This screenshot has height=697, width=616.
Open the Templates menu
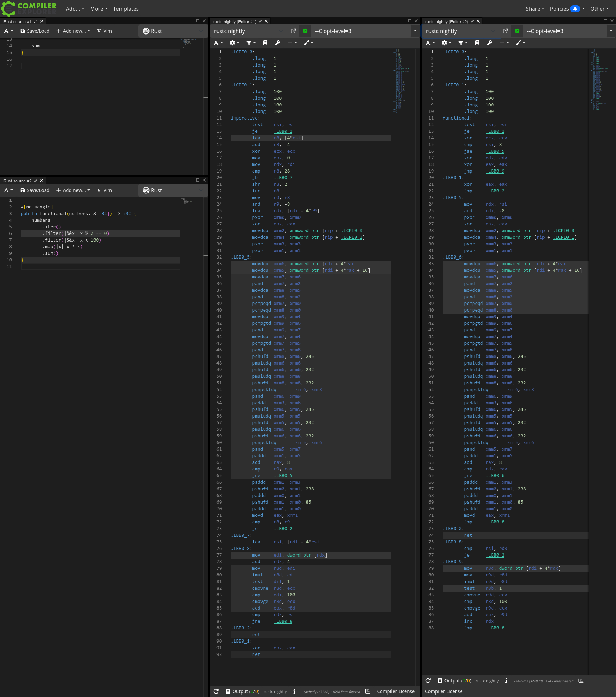click(126, 9)
